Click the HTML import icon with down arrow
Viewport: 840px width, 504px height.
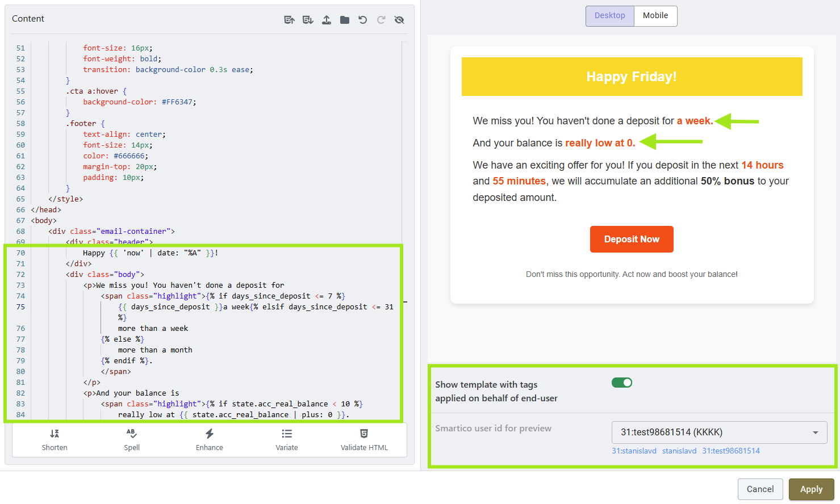pyautogui.click(x=308, y=20)
